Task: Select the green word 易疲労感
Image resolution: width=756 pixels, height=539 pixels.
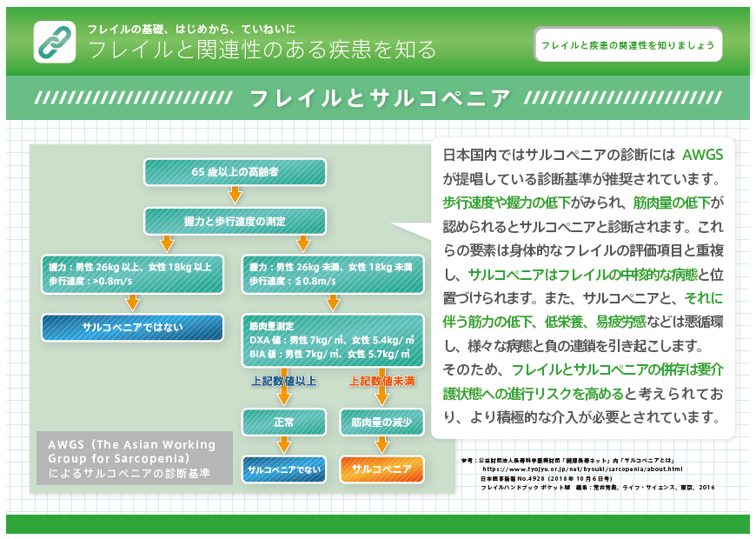Action: (x=621, y=322)
